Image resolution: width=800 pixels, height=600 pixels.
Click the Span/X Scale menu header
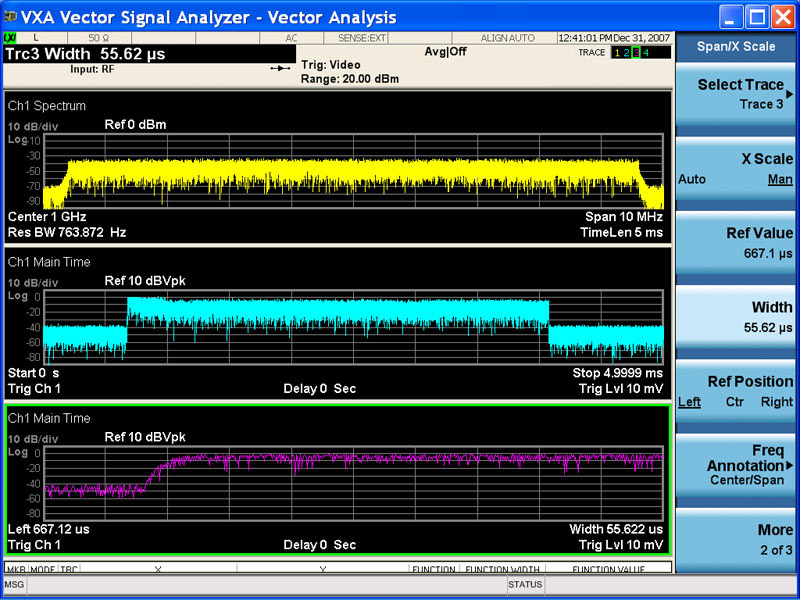[736, 46]
